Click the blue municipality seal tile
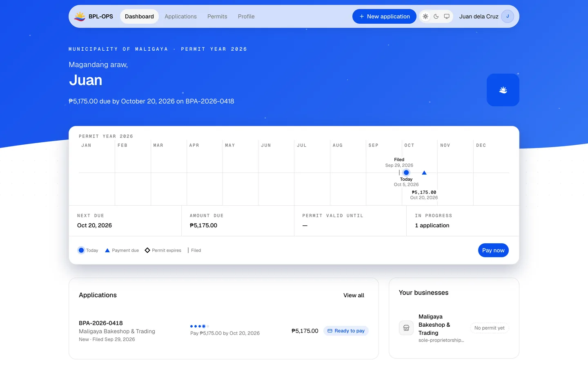 [x=503, y=90]
